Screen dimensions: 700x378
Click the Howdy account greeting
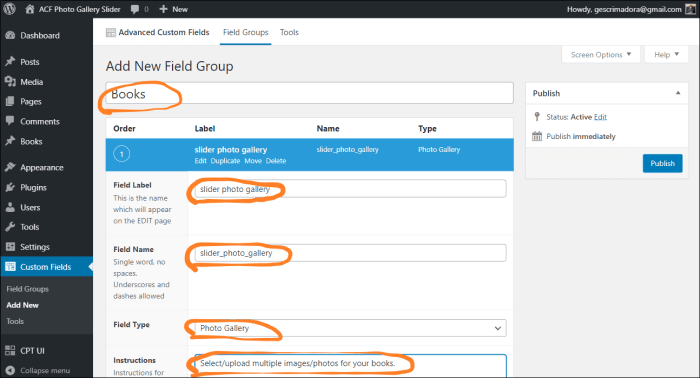(624, 9)
